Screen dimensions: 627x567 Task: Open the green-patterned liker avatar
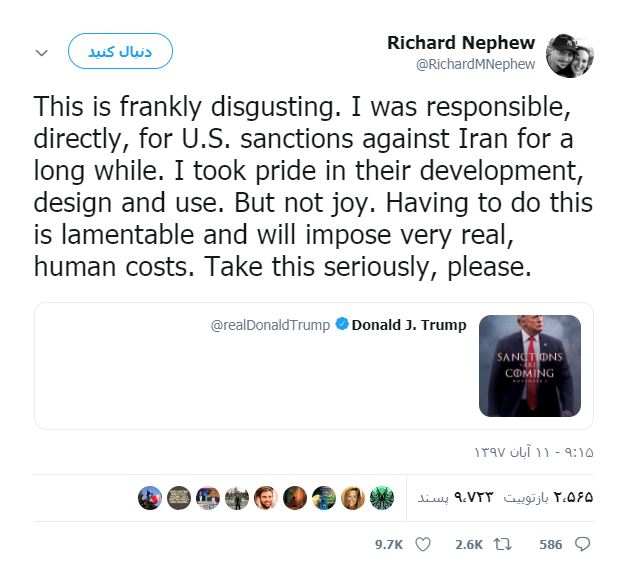pos(382,498)
